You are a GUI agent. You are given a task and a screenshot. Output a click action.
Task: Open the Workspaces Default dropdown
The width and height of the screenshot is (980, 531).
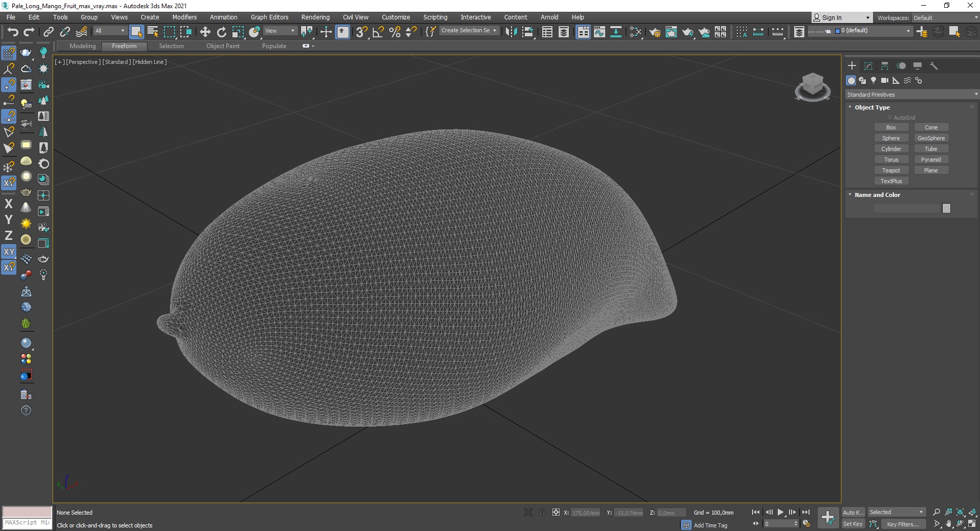[945, 18]
